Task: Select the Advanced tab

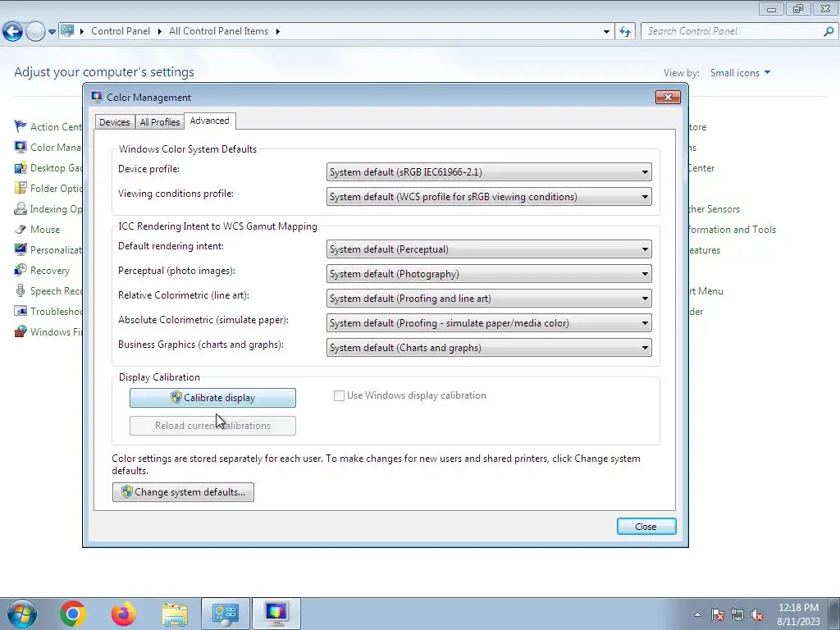Action: point(209,121)
